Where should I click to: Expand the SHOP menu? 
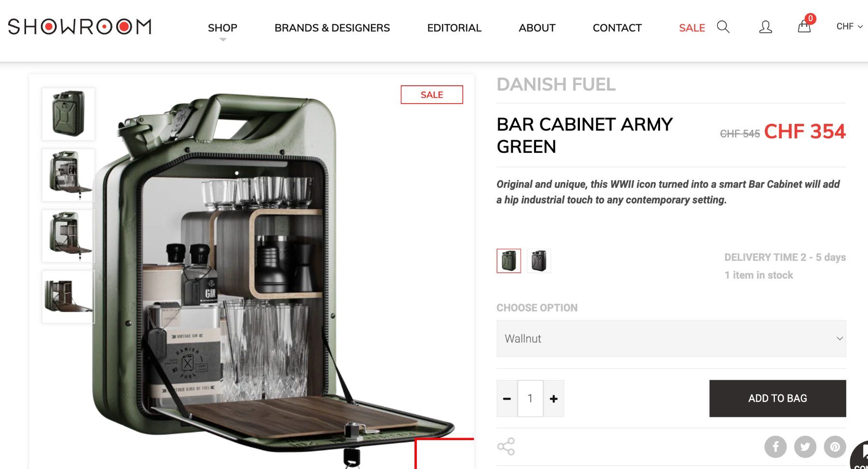click(x=222, y=28)
